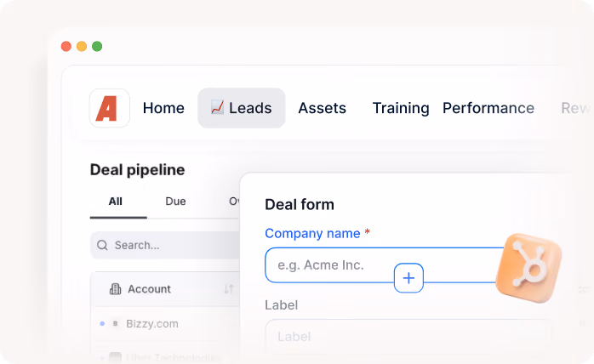Image resolution: width=594 pixels, height=364 pixels.
Task: Focus the Search... field in Deal pipeline
Action: [165, 245]
